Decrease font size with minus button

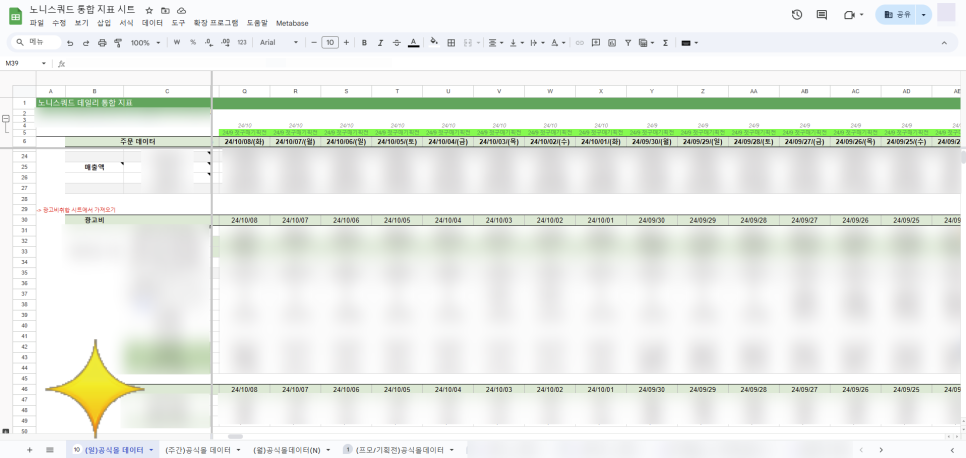tap(314, 43)
